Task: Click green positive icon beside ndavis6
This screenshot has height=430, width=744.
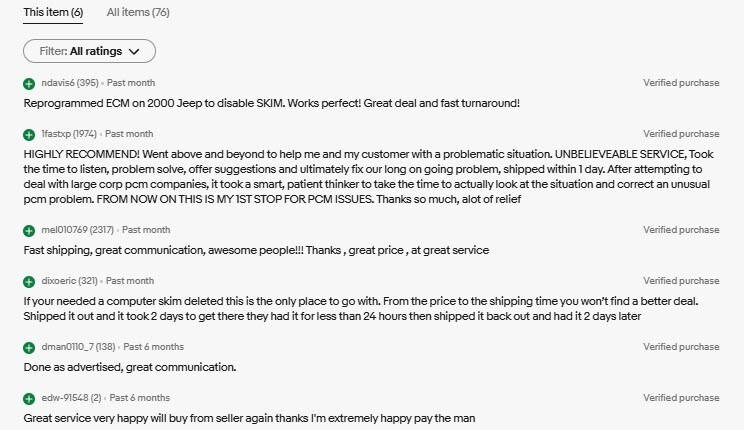Action: click(29, 83)
